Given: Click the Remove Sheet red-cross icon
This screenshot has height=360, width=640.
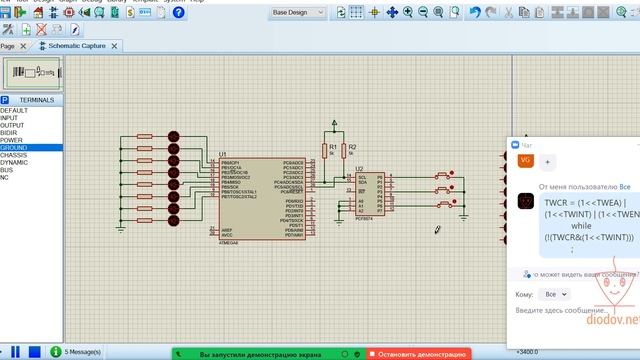Looking at the screenshot, I should [41, 29].
